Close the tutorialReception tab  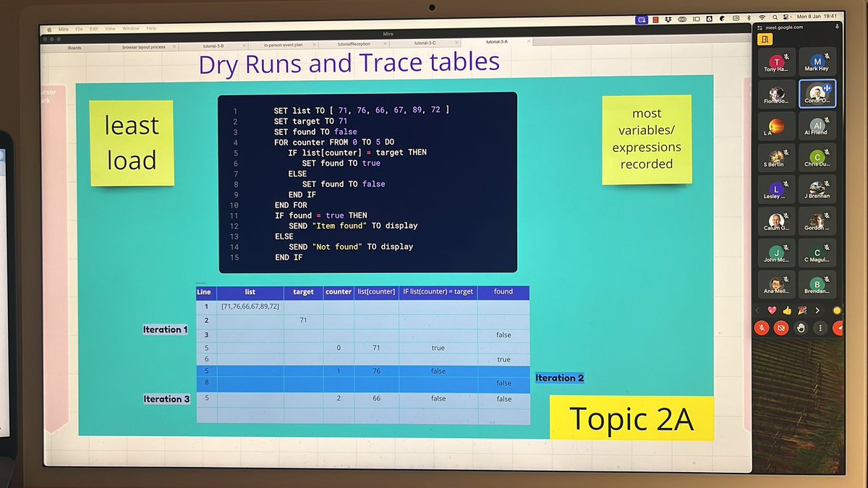pyautogui.click(x=386, y=43)
